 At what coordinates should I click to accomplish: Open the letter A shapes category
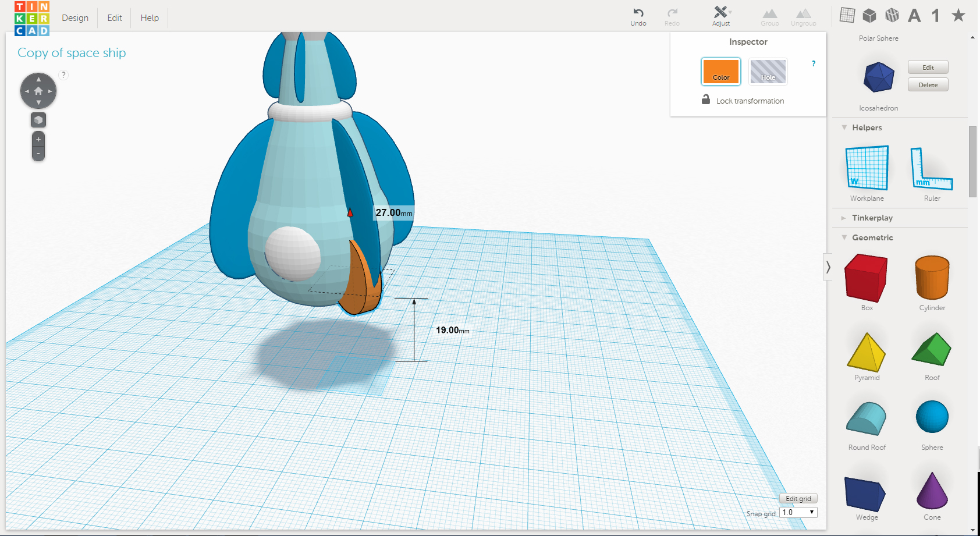pyautogui.click(x=914, y=16)
